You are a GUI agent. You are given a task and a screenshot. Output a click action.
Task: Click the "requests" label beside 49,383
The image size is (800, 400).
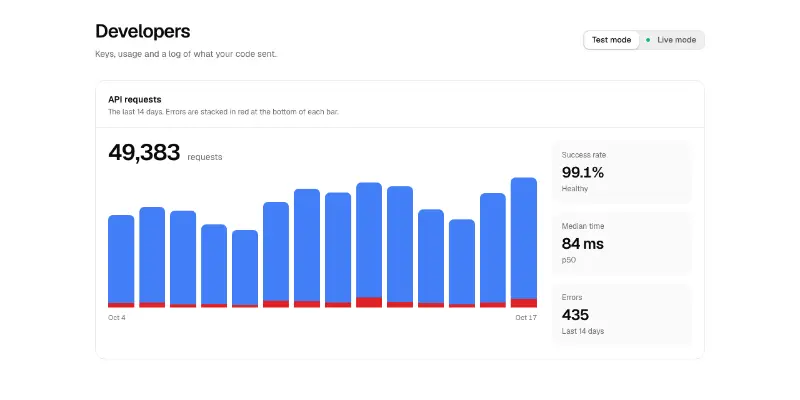(x=205, y=157)
